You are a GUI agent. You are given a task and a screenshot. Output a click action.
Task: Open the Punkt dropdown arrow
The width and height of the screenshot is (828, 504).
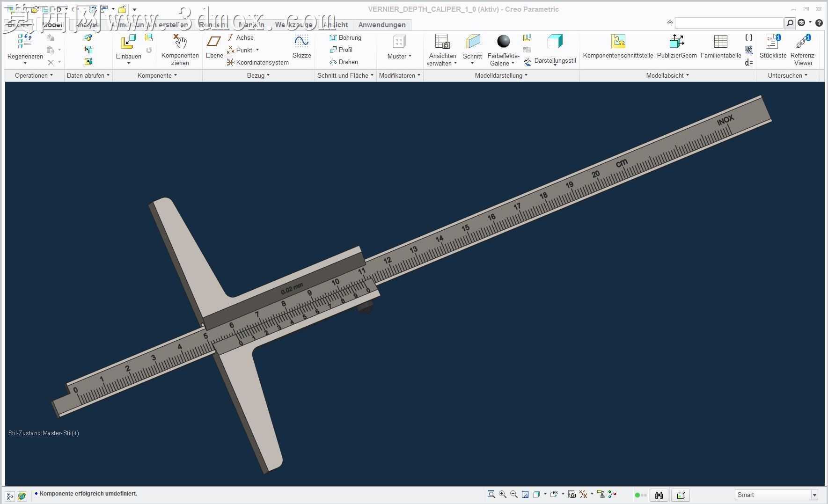click(x=257, y=50)
